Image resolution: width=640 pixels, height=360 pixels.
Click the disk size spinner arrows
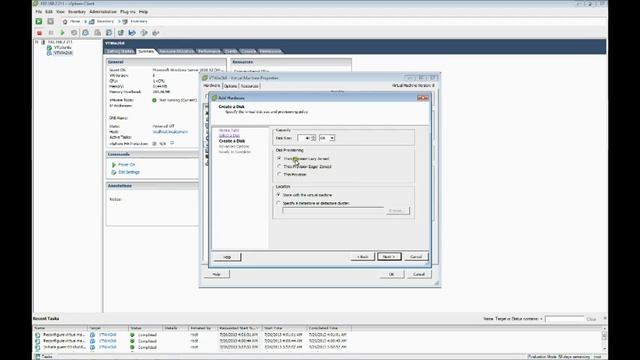tap(313, 138)
